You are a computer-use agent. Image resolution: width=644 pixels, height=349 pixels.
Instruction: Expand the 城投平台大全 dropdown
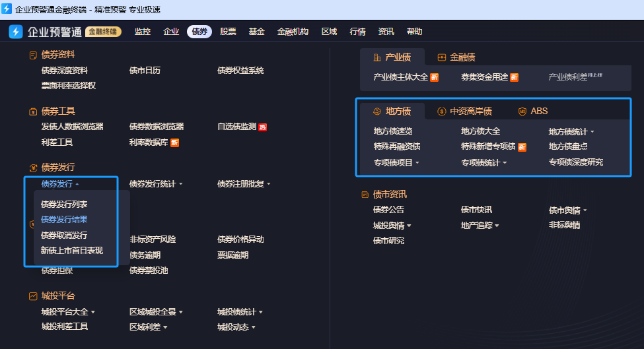68,312
